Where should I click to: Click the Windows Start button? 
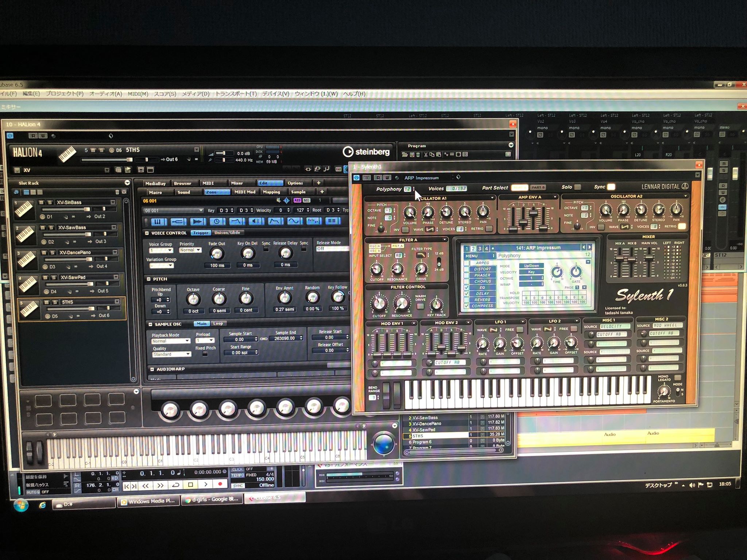(21, 505)
